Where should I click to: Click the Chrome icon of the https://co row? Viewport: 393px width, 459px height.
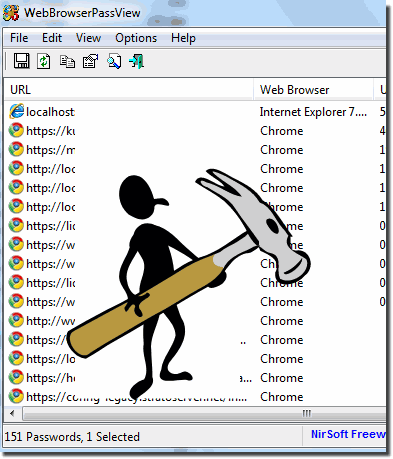[x=16, y=397]
